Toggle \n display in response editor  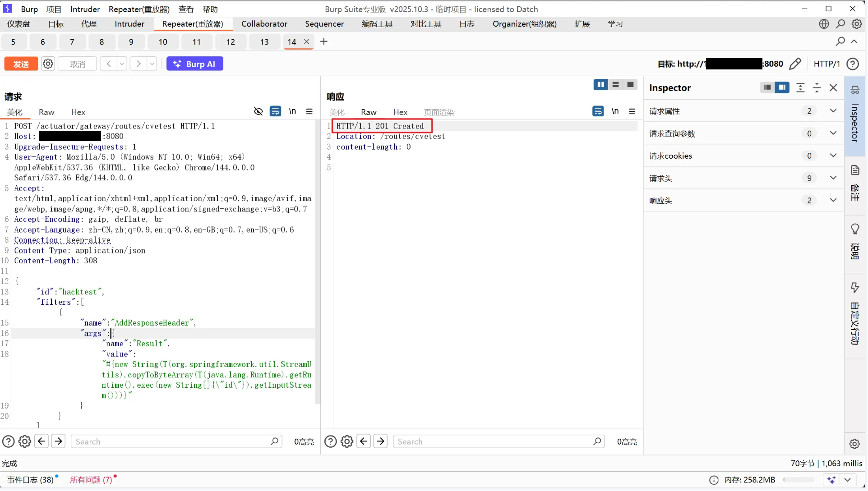tap(615, 111)
